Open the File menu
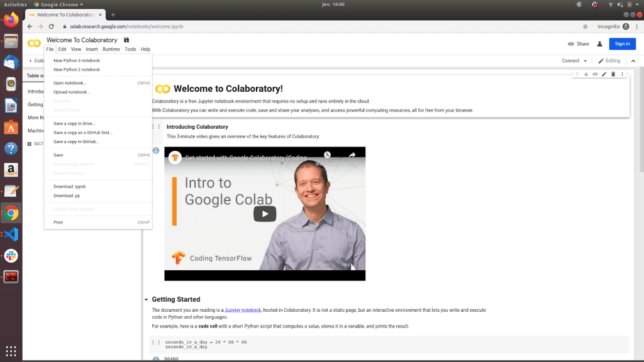This screenshot has width=644, height=362. click(x=50, y=49)
